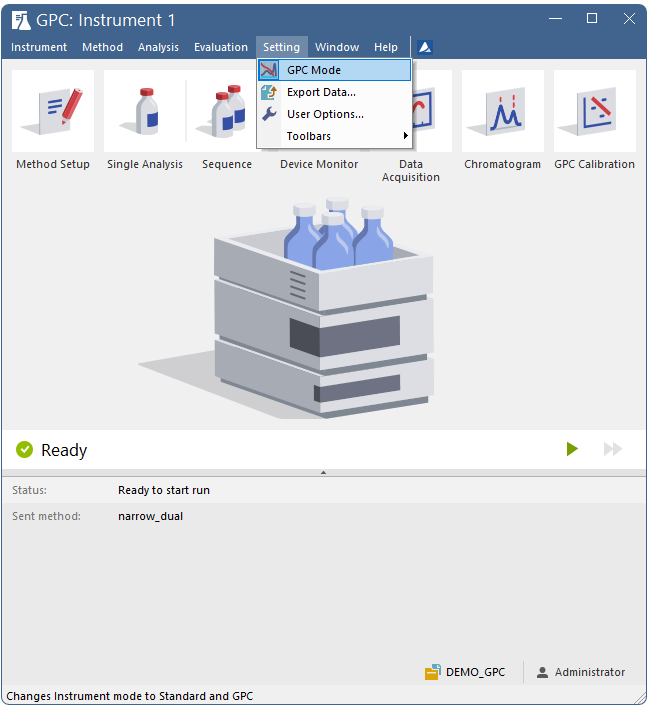
Task: Open the Evaluation menu
Action: pyautogui.click(x=221, y=47)
